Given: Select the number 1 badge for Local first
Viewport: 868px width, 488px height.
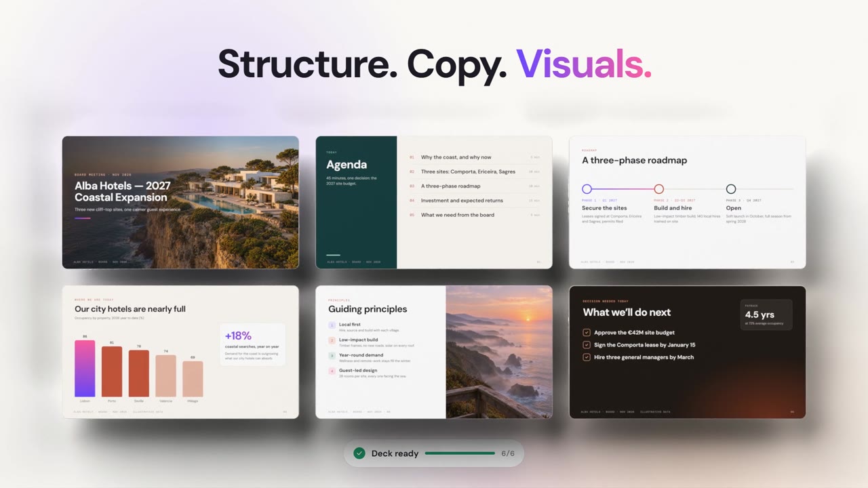Looking at the screenshot, I should (332, 325).
